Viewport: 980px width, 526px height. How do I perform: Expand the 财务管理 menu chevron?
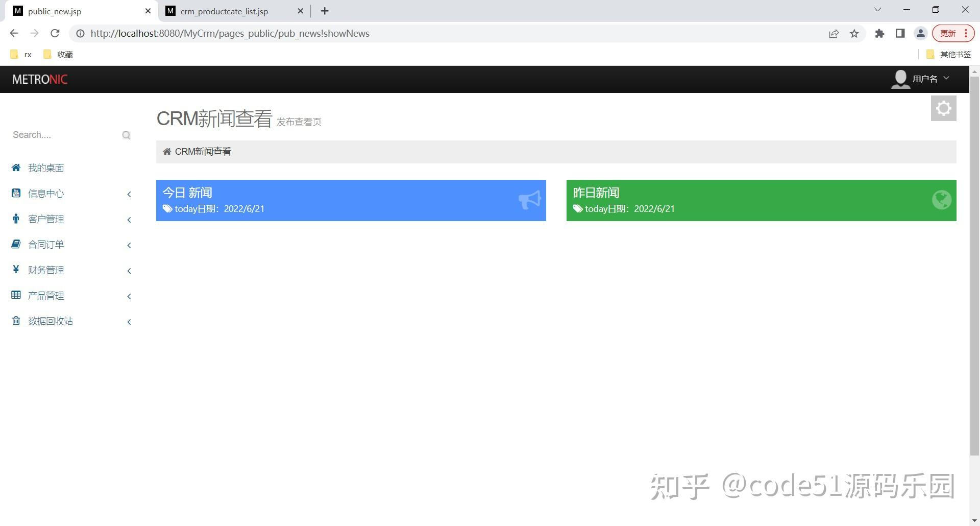[x=129, y=271]
